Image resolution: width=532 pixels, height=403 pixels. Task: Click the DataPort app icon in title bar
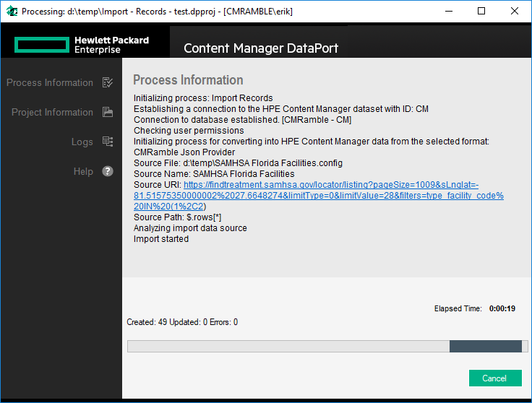click(12, 11)
